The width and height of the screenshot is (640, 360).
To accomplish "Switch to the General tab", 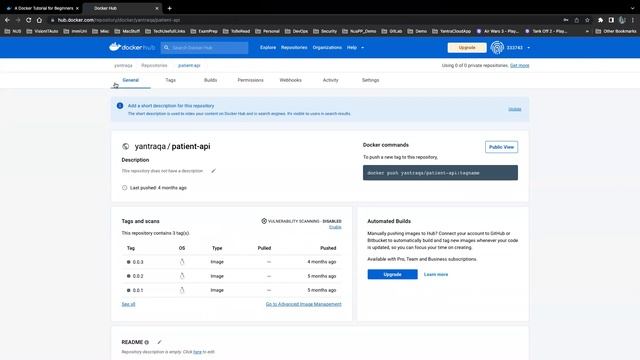I will (x=131, y=80).
